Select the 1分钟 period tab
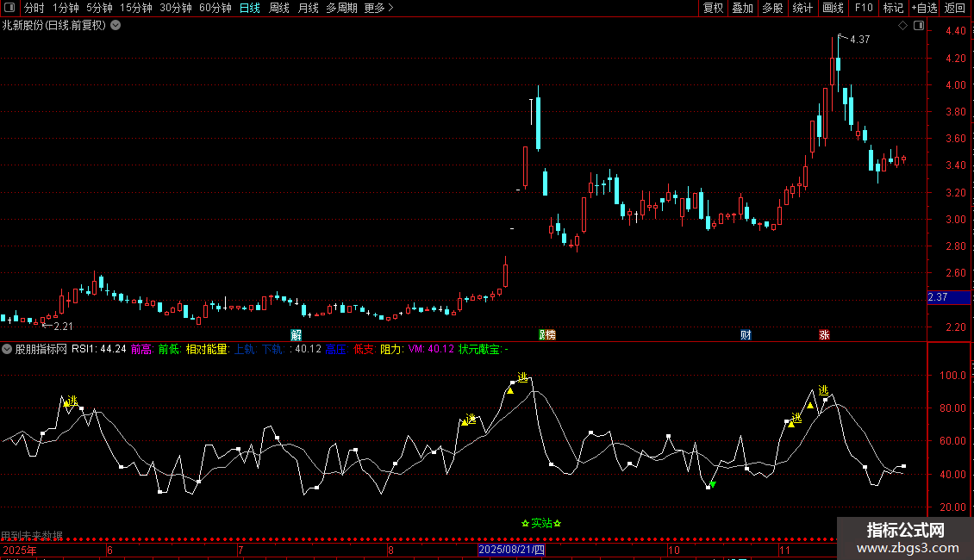This screenshot has width=974, height=560. tap(66, 8)
